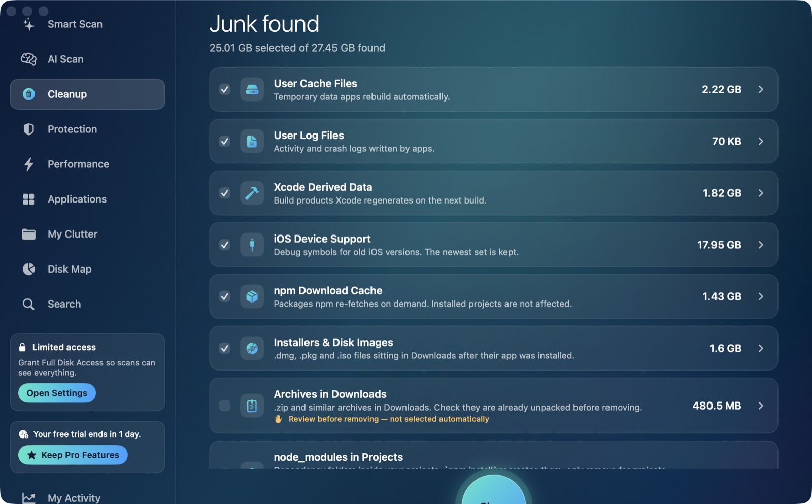Uncheck the Xcode Derived Data checkbox
This screenshot has height=504, width=812.
tap(225, 193)
